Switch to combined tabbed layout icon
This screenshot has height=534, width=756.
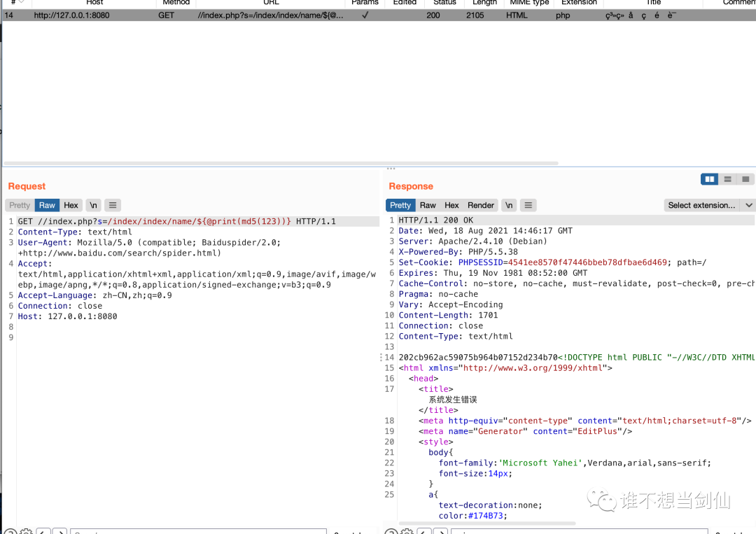(745, 179)
